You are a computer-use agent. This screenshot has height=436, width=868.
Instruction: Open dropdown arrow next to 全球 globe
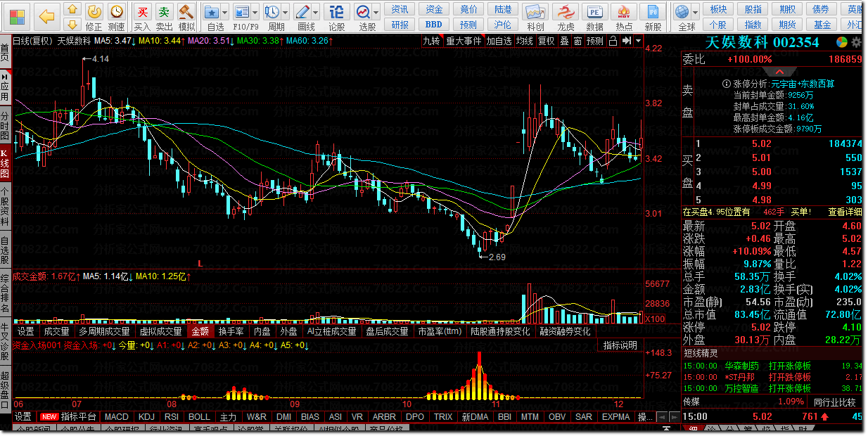694,13
